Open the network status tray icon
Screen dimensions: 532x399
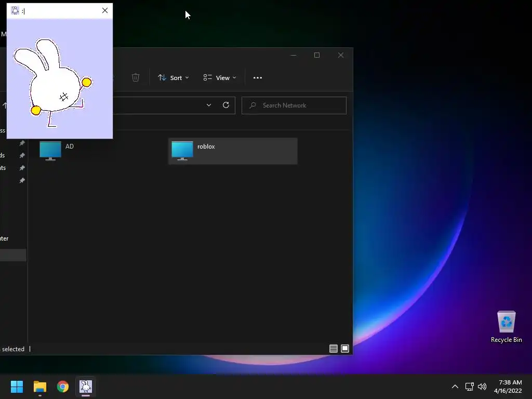click(x=469, y=387)
